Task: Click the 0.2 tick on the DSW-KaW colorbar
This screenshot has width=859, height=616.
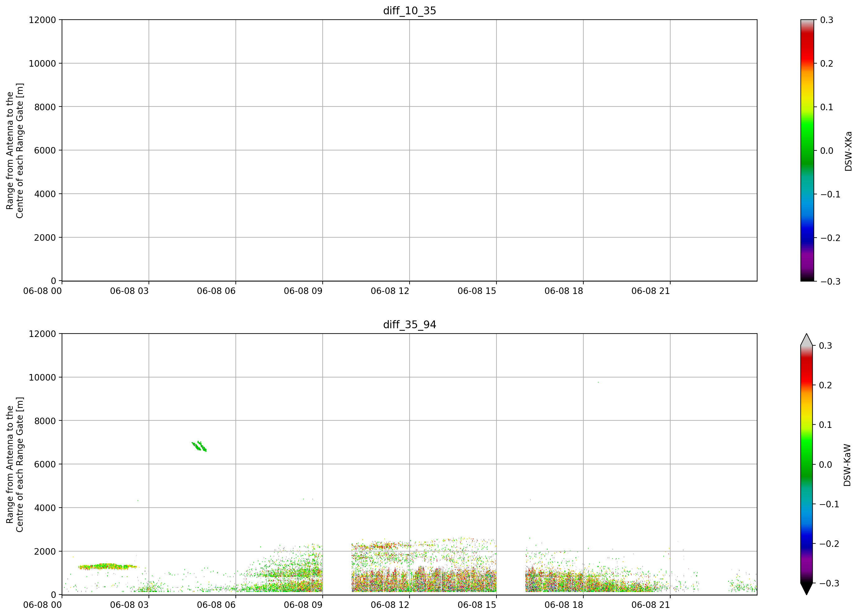Action: click(x=826, y=385)
